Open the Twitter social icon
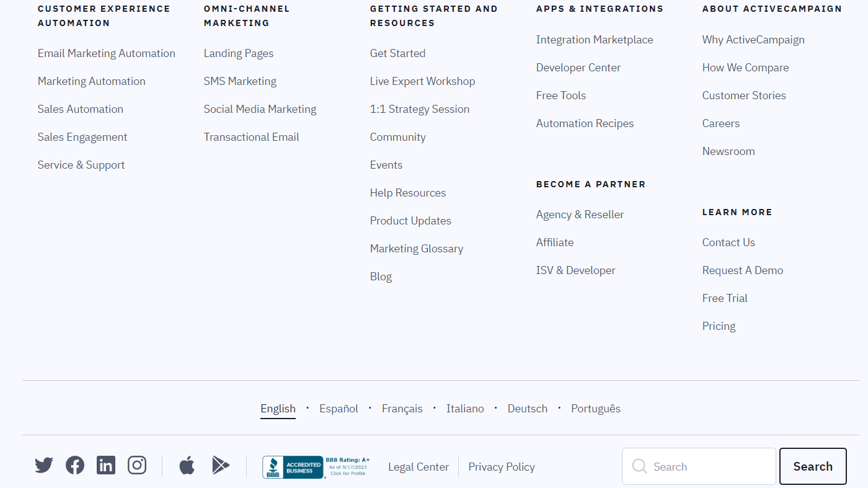The height and width of the screenshot is (488, 868). pos(44,465)
